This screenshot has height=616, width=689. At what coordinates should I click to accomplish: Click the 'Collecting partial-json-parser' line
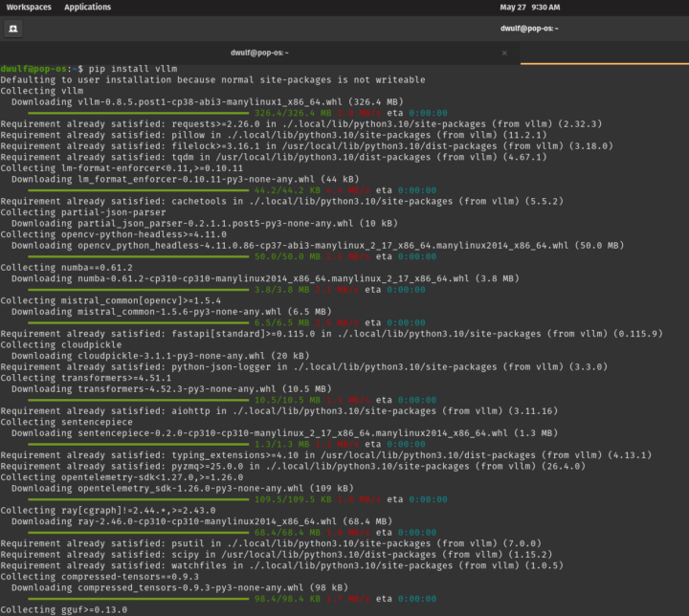83,212
